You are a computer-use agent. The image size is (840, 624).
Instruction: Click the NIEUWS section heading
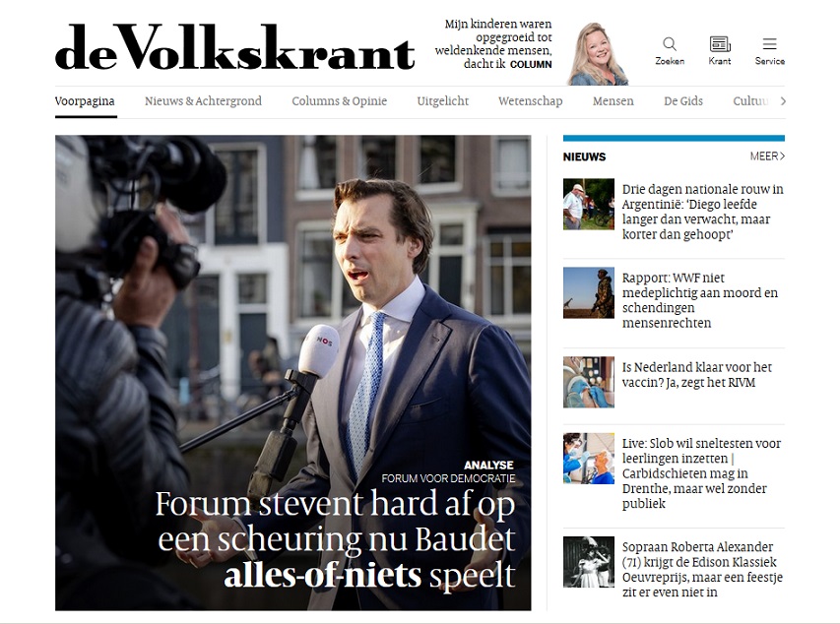tap(584, 156)
